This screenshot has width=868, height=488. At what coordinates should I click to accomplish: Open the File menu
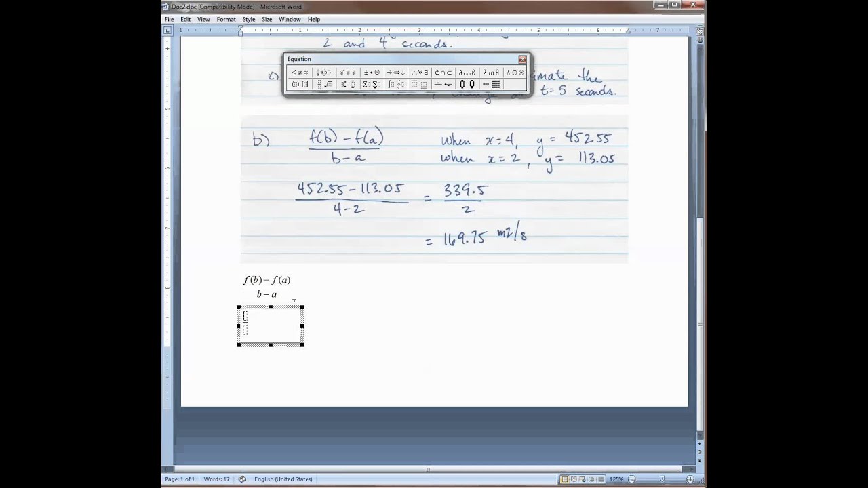[169, 19]
